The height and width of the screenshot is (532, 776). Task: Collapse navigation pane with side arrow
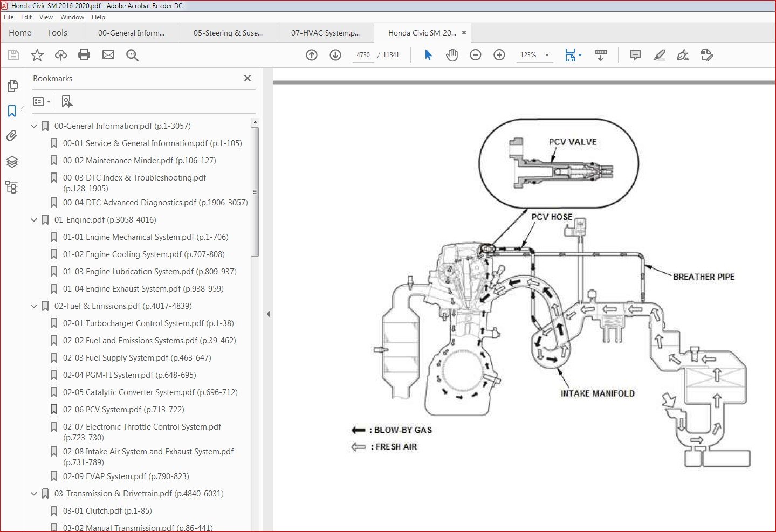click(268, 314)
